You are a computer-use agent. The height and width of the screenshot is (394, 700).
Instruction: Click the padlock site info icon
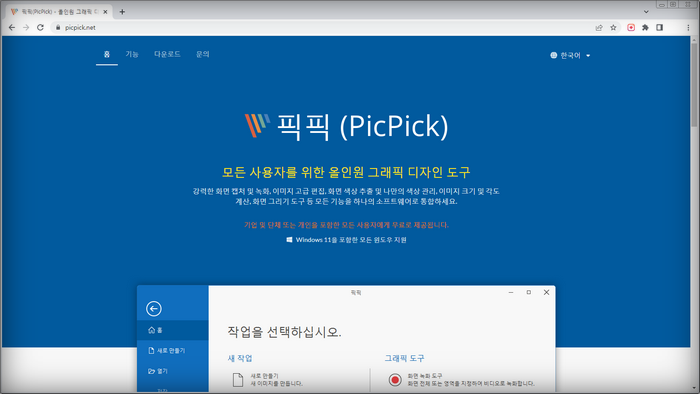(58, 28)
